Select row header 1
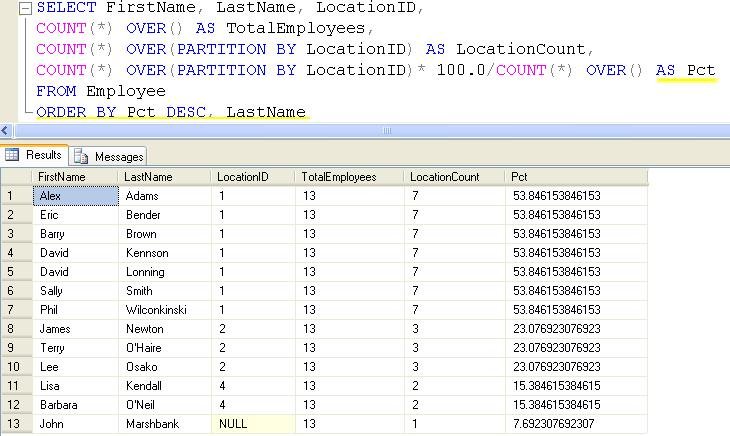730x436 pixels. point(16,196)
